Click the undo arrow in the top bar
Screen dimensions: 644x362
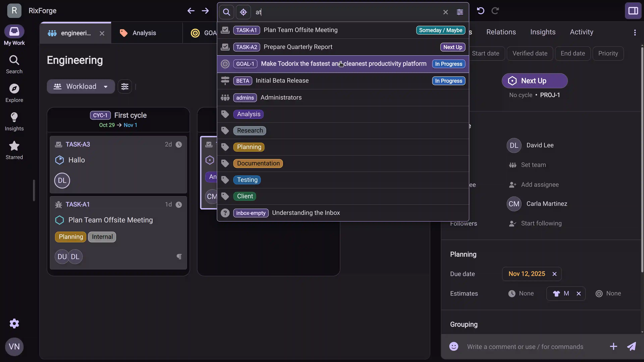tap(480, 11)
